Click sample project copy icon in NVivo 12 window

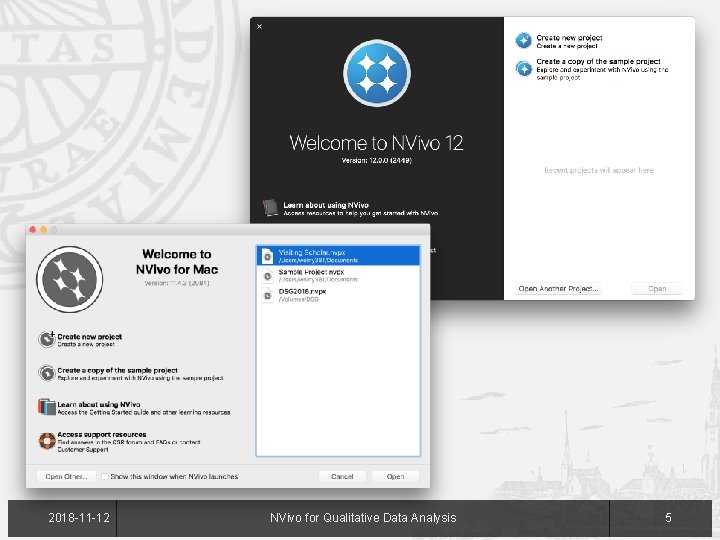point(523,68)
